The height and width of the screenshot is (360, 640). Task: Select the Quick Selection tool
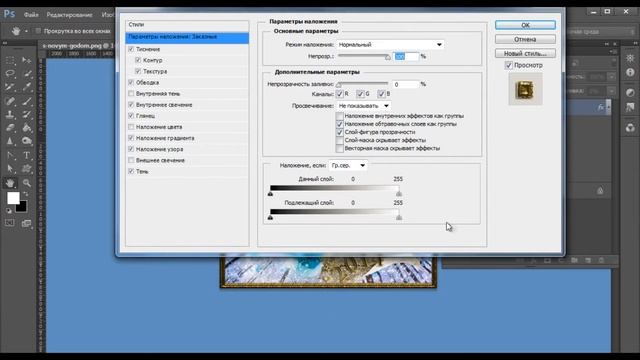(27, 74)
